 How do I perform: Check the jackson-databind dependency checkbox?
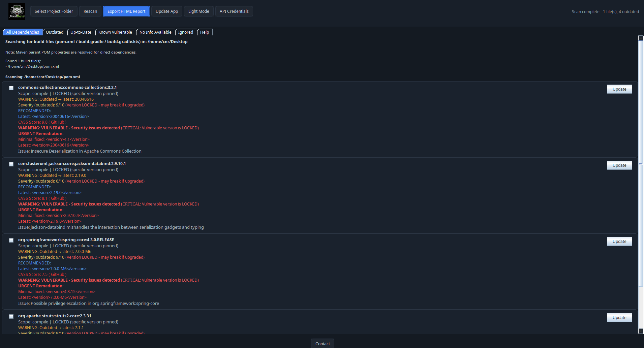pos(11,164)
